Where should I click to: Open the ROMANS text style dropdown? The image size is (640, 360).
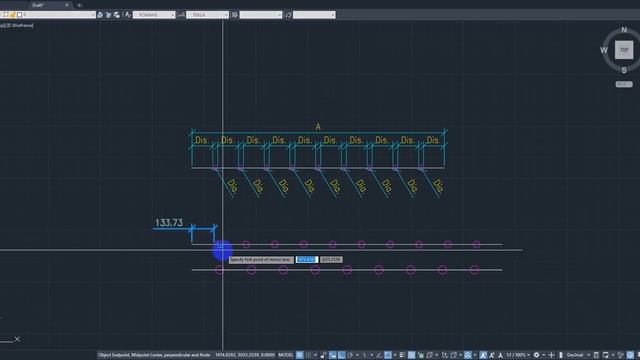pos(154,15)
